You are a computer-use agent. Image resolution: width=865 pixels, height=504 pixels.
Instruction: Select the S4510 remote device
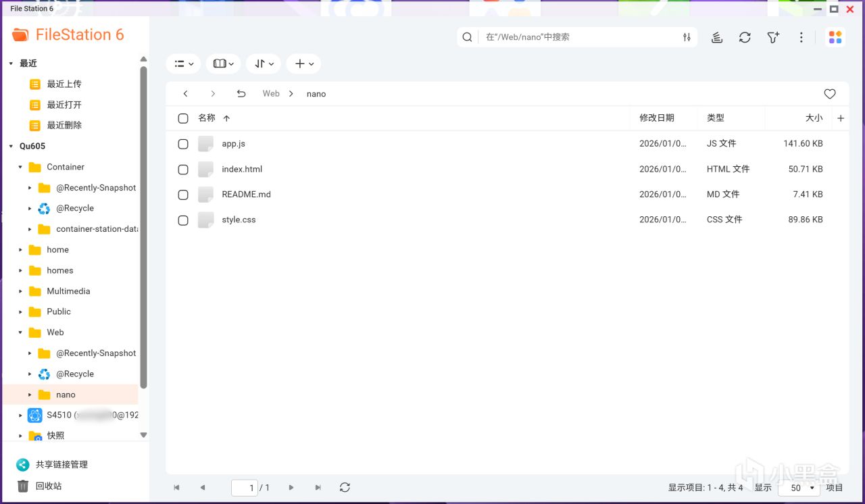tap(92, 415)
